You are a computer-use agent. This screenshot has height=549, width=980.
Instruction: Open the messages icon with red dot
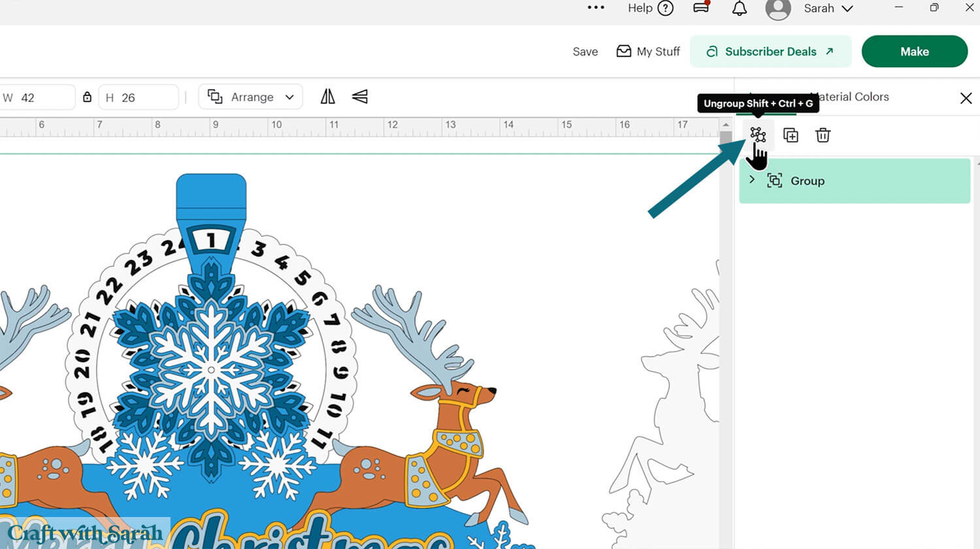point(701,8)
